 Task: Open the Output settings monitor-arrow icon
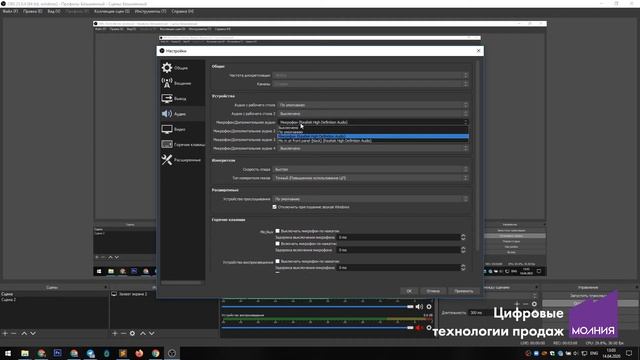(x=167, y=98)
